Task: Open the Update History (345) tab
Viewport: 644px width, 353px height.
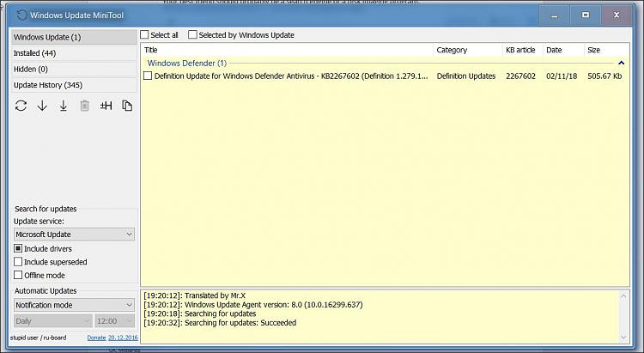Action: click(74, 85)
